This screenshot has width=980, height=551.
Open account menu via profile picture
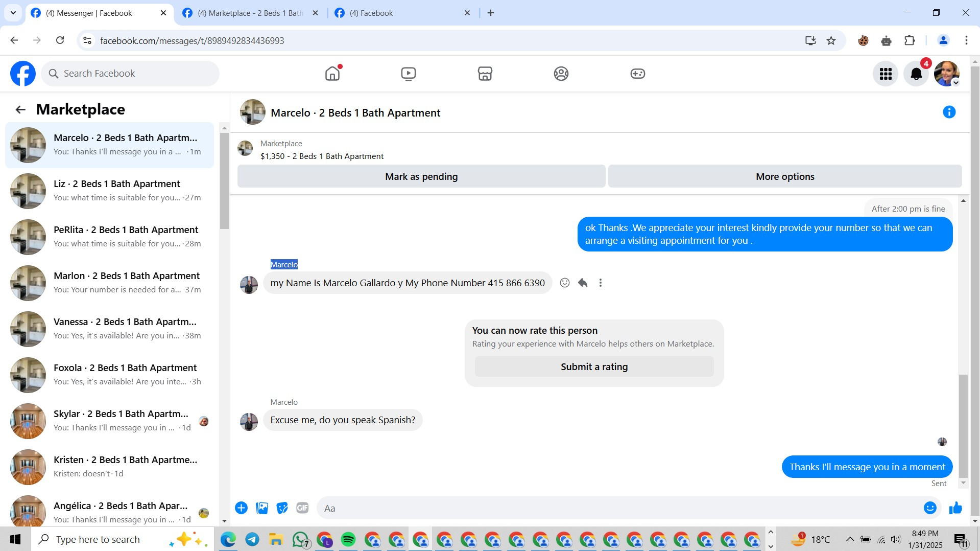click(947, 74)
